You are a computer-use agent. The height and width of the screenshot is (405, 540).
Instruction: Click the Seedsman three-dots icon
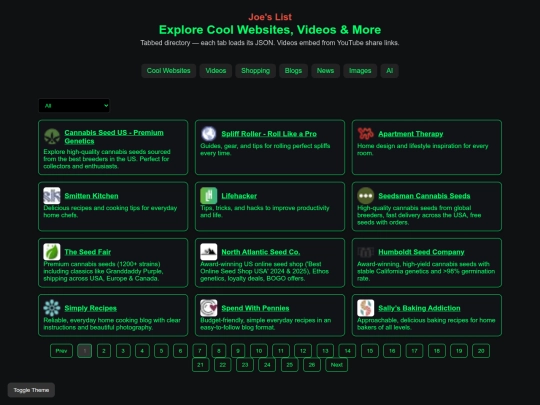[x=365, y=196]
